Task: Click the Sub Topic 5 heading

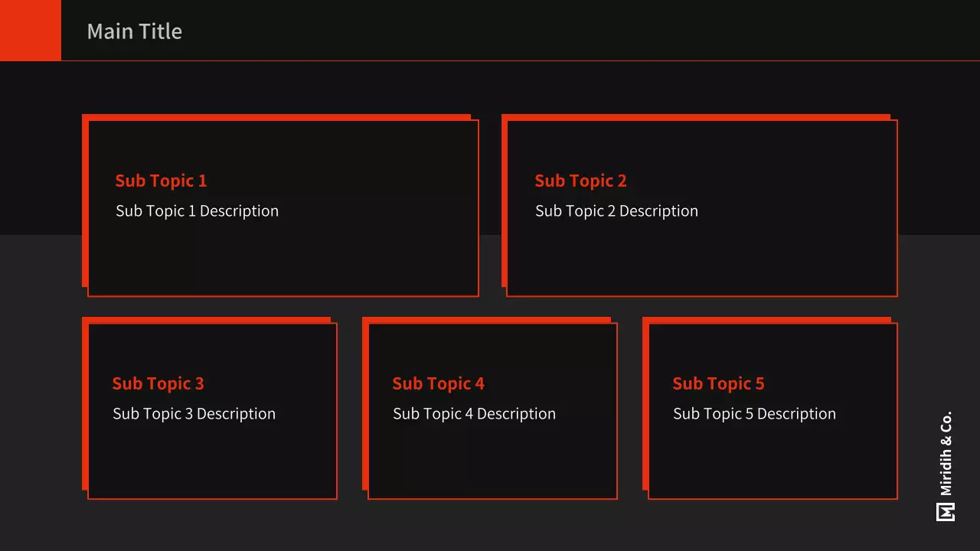Action: [718, 383]
